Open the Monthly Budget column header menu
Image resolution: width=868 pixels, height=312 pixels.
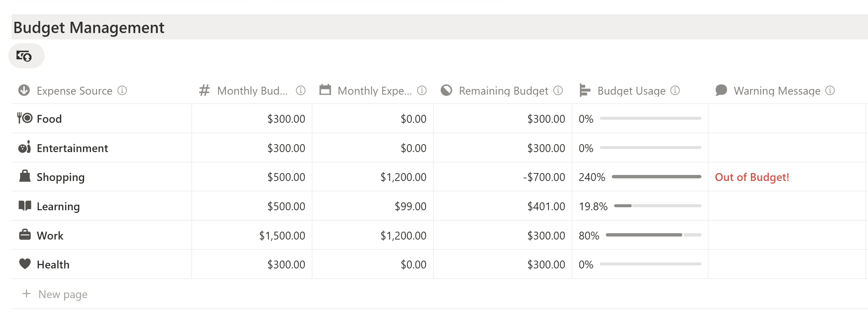coord(252,91)
